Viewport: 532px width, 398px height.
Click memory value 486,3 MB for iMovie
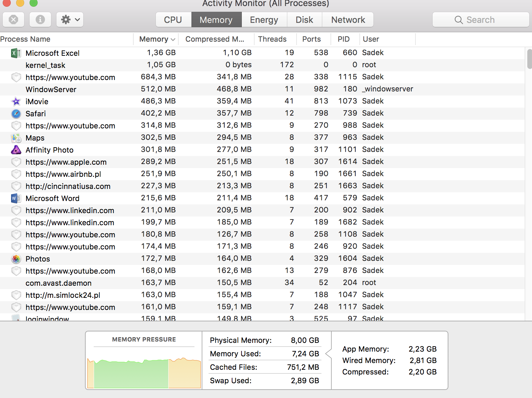(x=158, y=101)
